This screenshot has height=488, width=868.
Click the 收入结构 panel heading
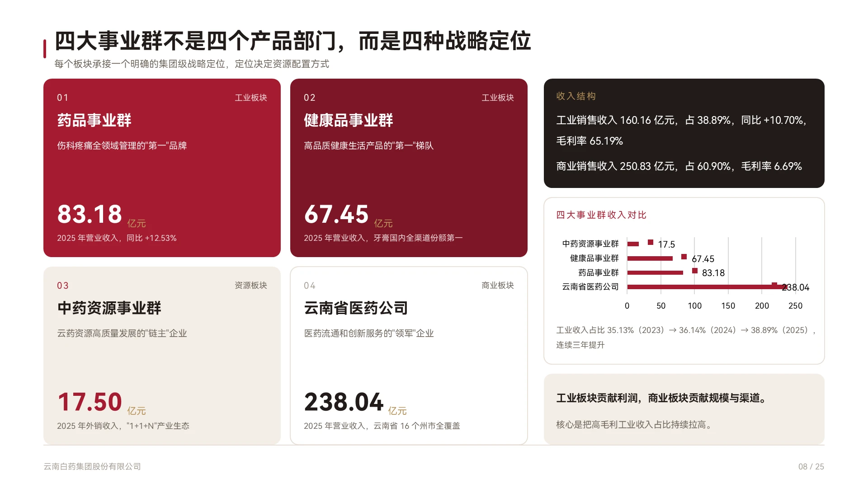576,96
